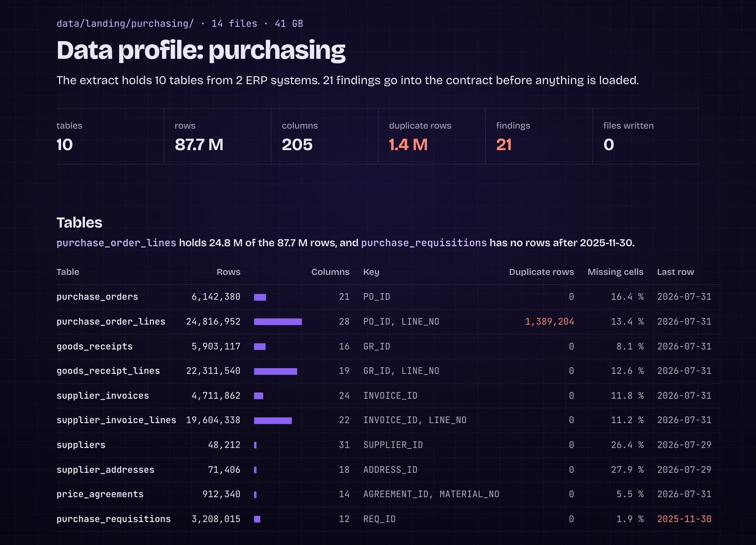Click the Rows column header
Screen dimensions: 756x545
point(228,272)
